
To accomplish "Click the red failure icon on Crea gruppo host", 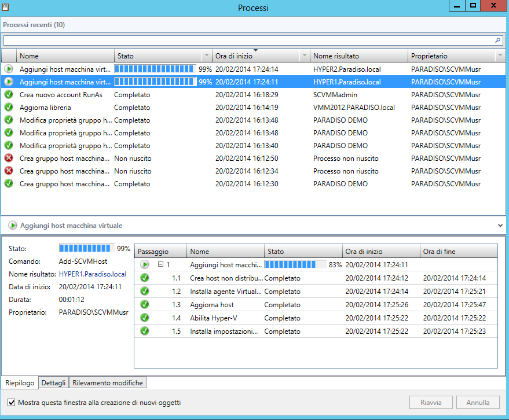I will [x=8, y=158].
